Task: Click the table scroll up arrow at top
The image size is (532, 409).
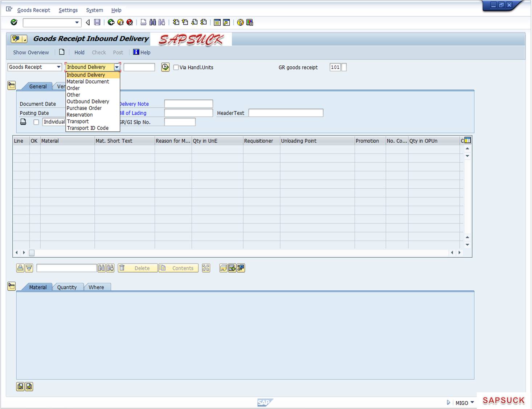Action: pyautogui.click(x=467, y=148)
